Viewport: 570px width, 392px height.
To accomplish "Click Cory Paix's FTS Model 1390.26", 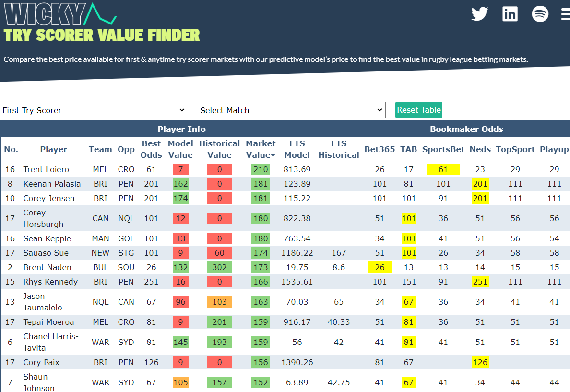I will [x=297, y=363].
